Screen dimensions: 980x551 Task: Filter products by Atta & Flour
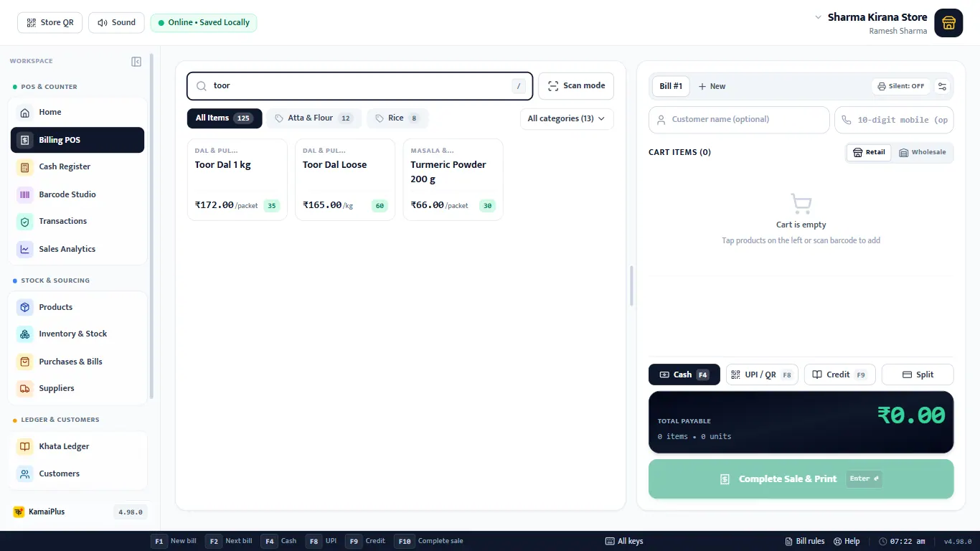[314, 118]
